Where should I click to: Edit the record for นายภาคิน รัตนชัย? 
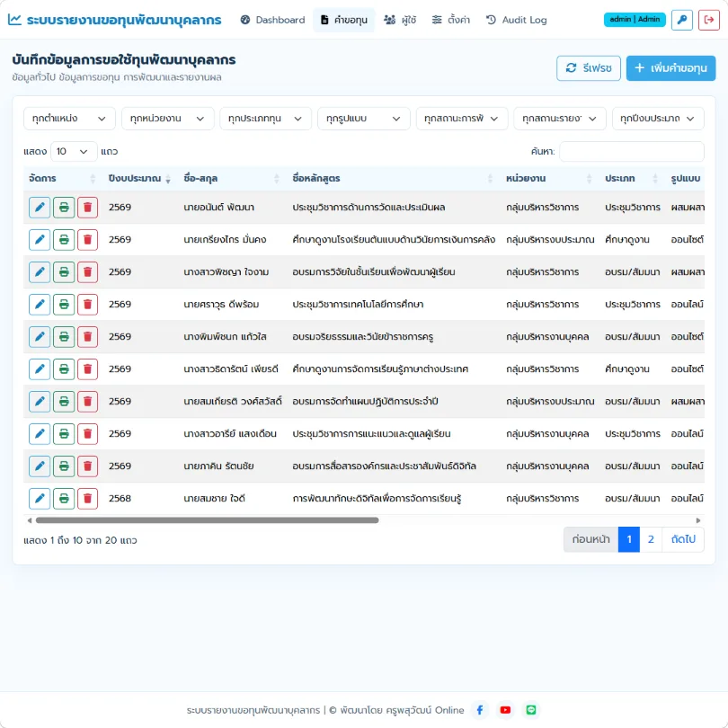[x=40, y=466]
